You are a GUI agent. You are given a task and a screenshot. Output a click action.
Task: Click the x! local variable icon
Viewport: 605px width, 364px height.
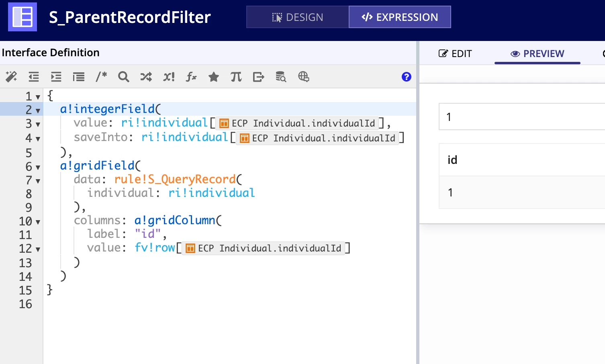169,76
